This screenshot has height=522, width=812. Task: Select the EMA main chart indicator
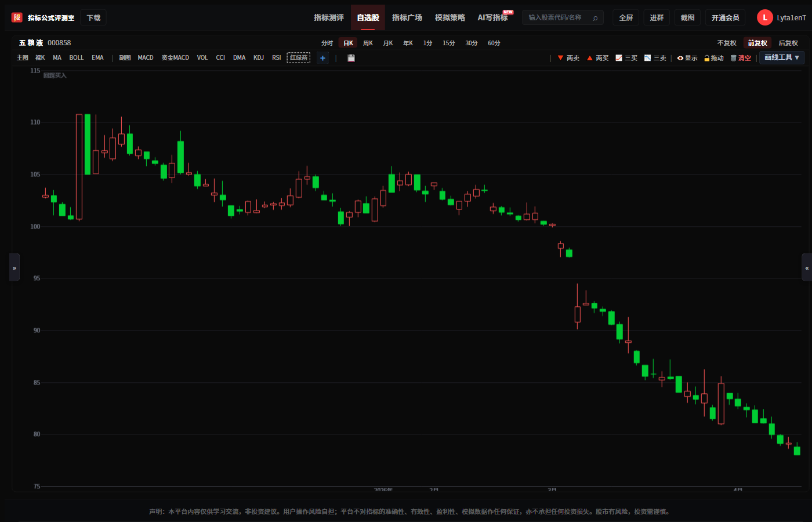click(97, 57)
